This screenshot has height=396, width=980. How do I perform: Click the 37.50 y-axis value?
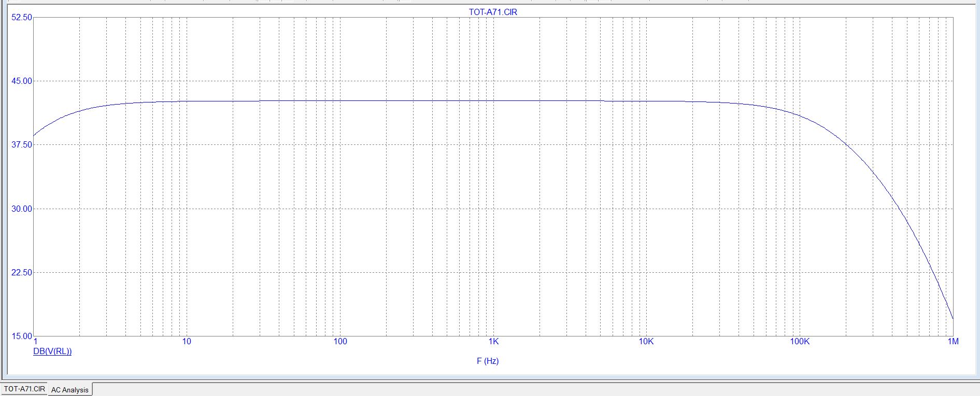click(x=22, y=145)
